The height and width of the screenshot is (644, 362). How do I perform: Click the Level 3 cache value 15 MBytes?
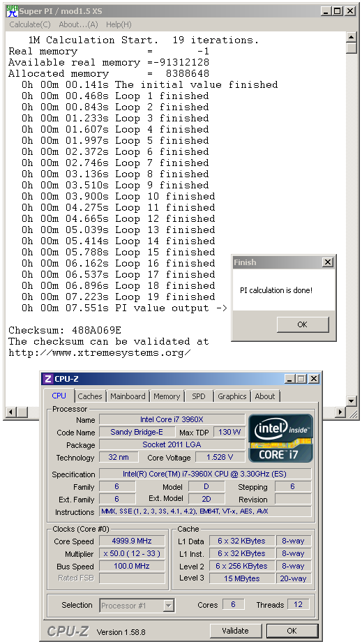[x=242, y=578]
